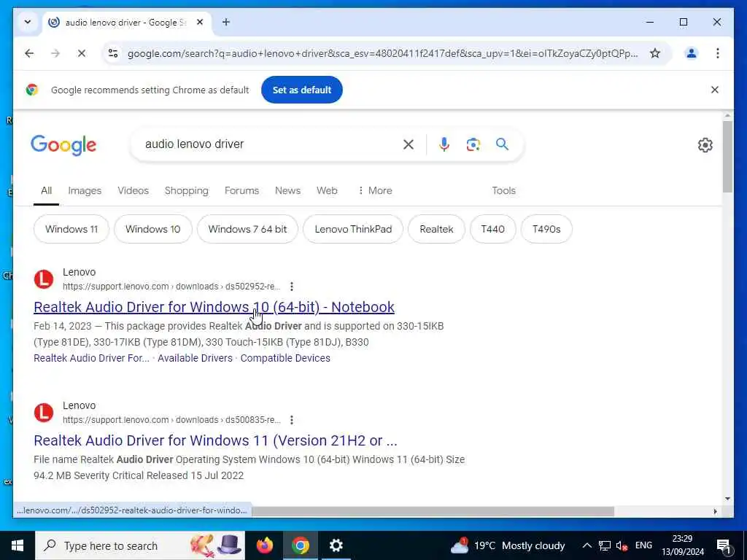Click the scroll down arrow
This screenshot has height=560, width=747.
(727, 499)
